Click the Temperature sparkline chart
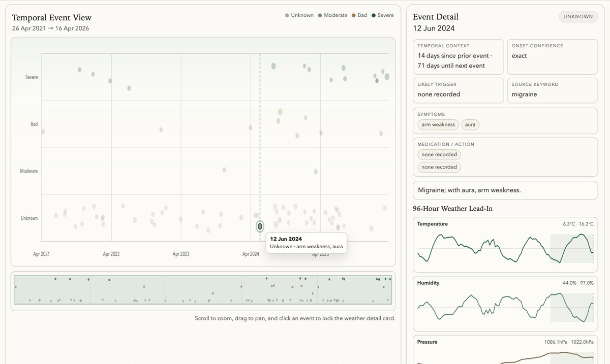Viewport: 610px width, 364px height. [x=505, y=248]
